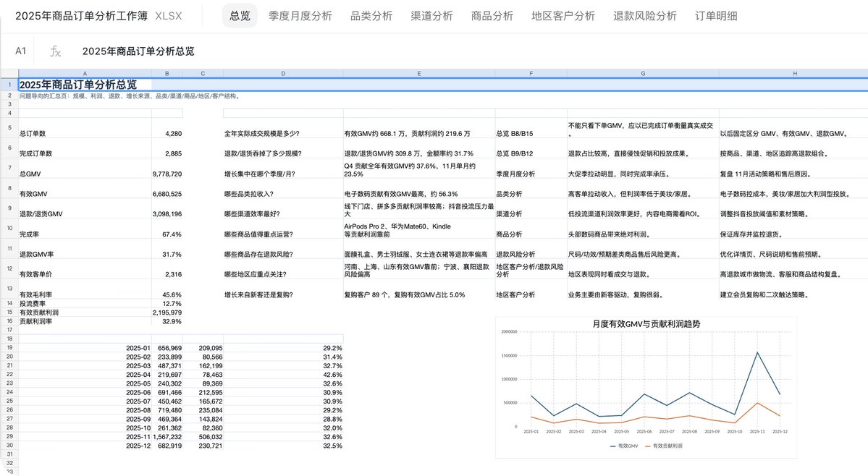Select the 总GMV value cell 9,778,720
This screenshot has height=476, width=868.
coord(167,174)
